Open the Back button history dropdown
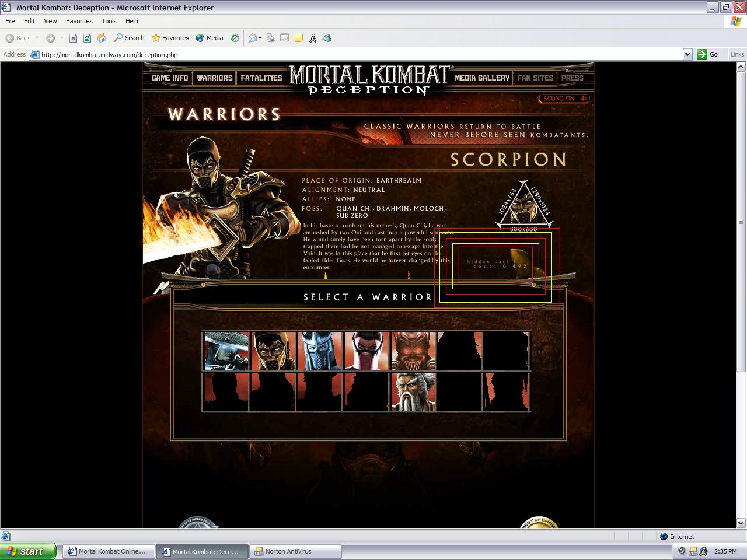747x560 pixels. click(x=37, y=38)
